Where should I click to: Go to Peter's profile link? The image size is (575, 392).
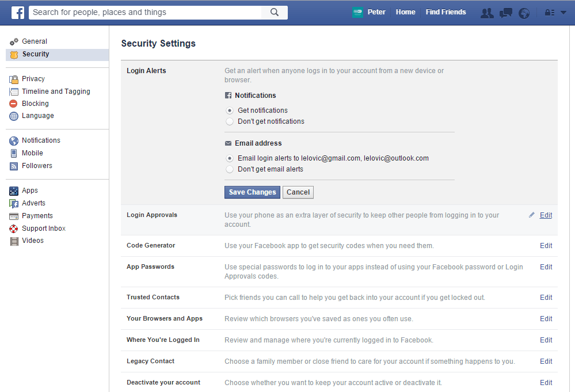376,12
